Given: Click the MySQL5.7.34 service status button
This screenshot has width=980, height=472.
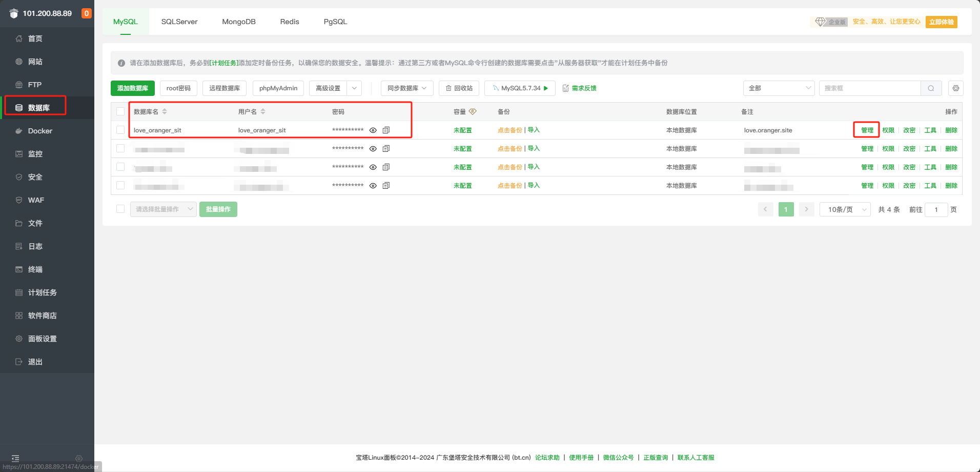Looking at the screenshot, I should 521,88.
